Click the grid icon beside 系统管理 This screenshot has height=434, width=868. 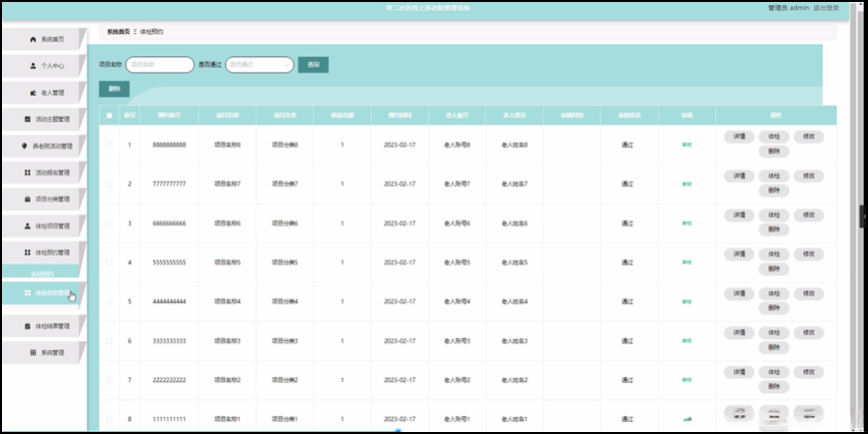(33, 353)
